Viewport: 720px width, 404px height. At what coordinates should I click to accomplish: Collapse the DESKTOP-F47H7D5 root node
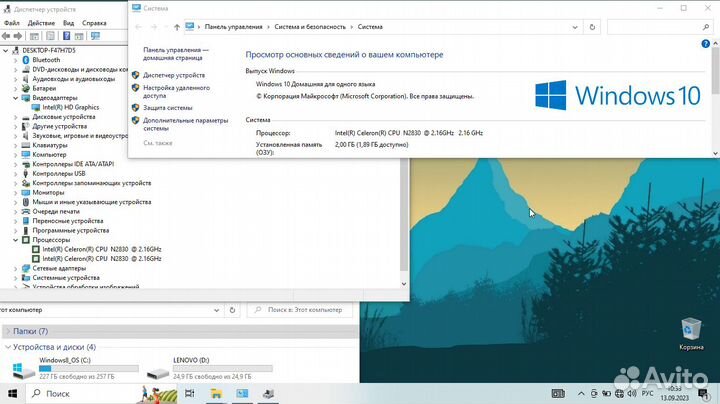click(6, 50)
